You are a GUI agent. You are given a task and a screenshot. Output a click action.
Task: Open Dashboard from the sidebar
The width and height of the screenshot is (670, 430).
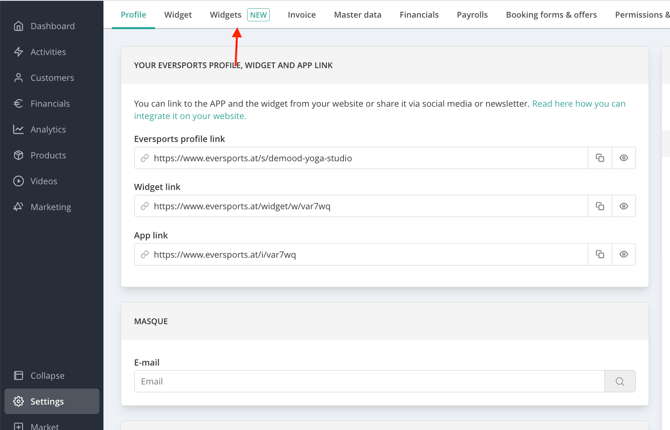tap(52, 26)
